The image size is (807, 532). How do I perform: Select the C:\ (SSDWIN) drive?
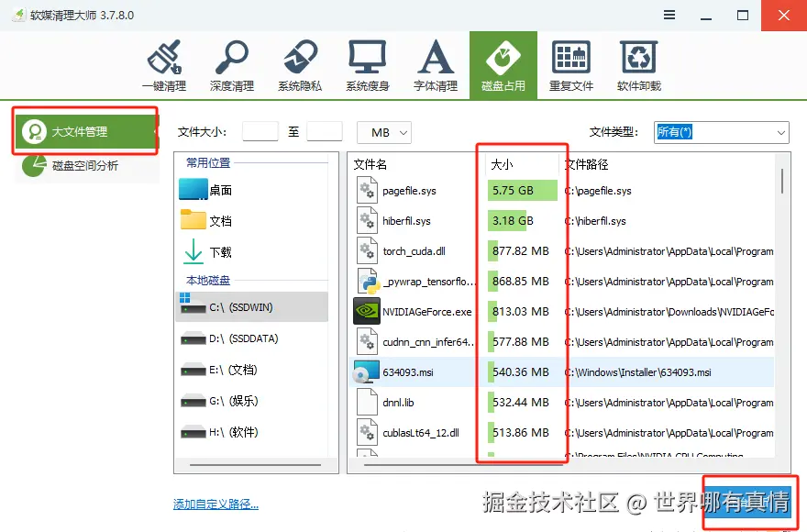[251, 307]
